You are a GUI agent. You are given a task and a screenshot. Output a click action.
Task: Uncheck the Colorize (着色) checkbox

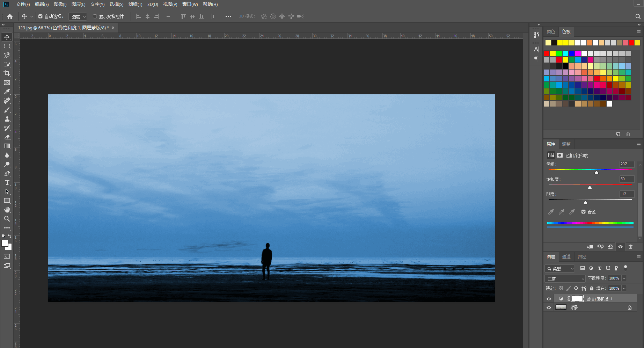[583, 212]
